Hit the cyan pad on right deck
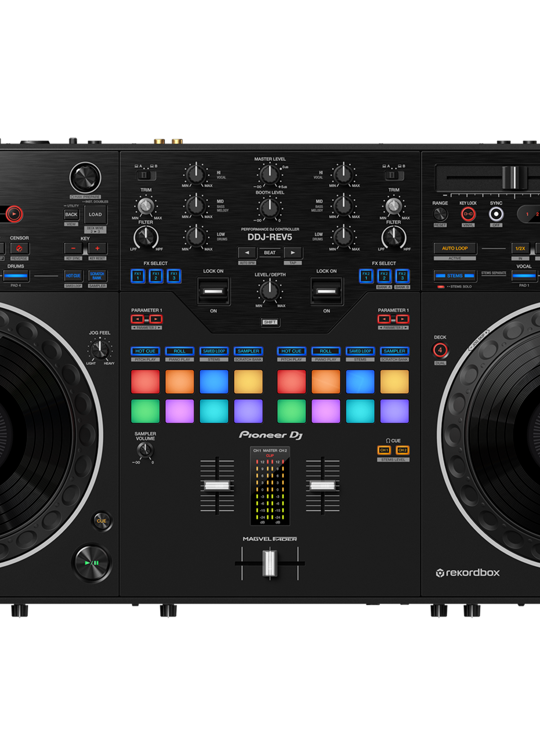 360,411
